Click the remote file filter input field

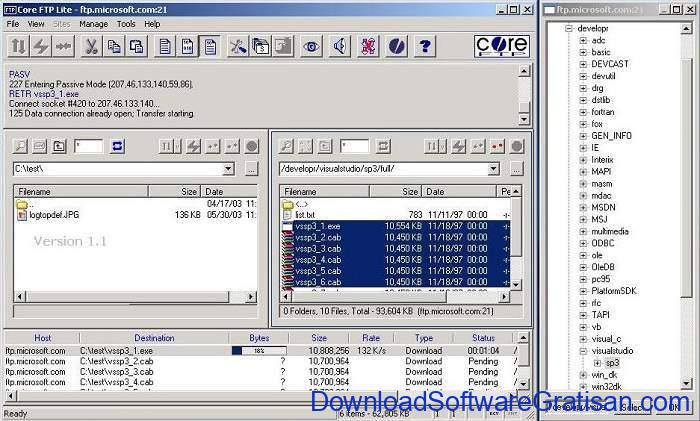[x=354, y=146]
